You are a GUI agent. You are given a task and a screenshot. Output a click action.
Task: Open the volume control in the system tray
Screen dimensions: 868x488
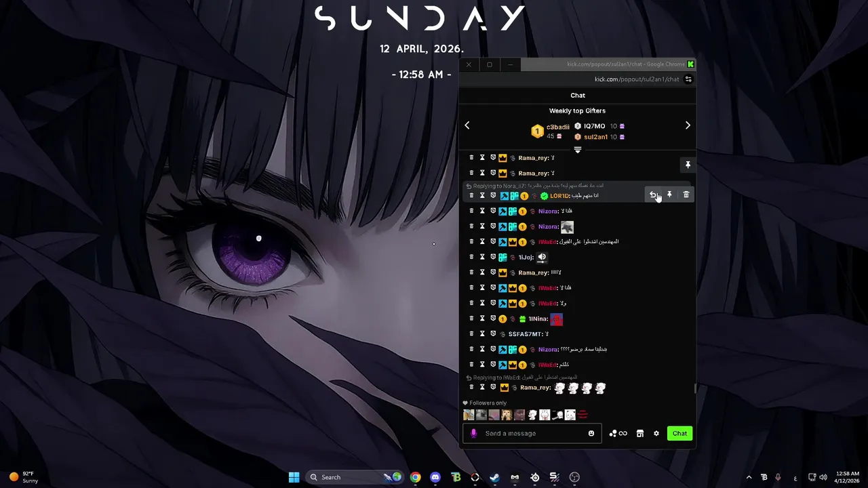(823, 477)
